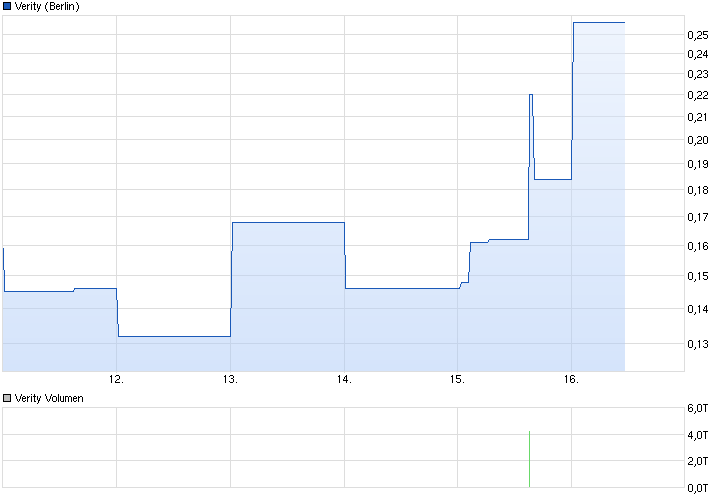Image resolution: width=726 pixels, height=496 pixels.
Task: Click the 0,19 price axis value
Action: point(698,164)
